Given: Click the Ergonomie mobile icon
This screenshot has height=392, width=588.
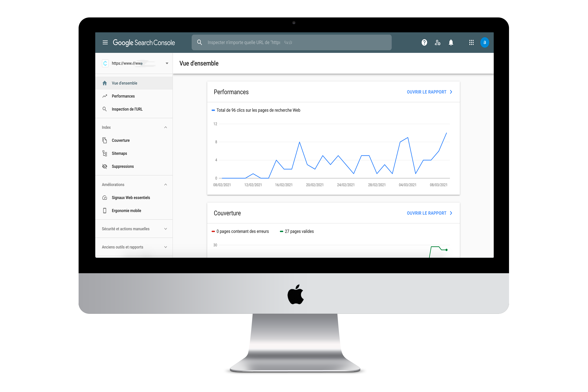Looking at the screenshot, I should (x=105, y=211).
